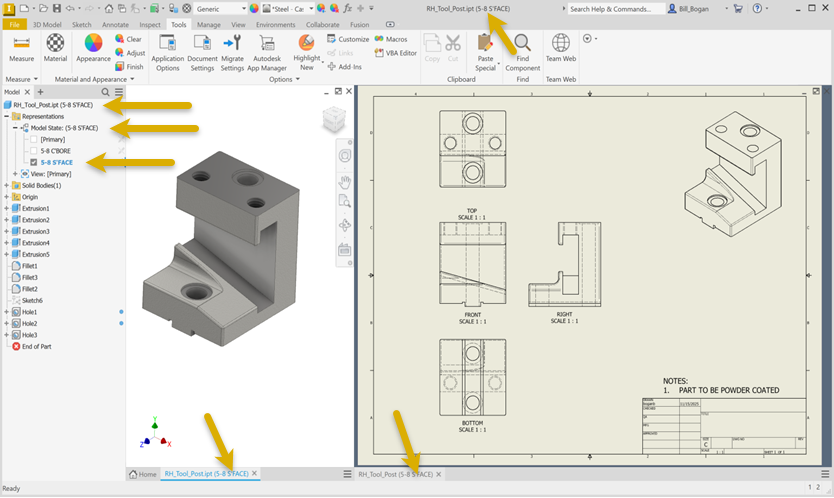Switch to the Sketch ribbon tab
Image resolution: width=834 pixels, height=498 pixels.
pyautogui.click(x=81, y=24)
